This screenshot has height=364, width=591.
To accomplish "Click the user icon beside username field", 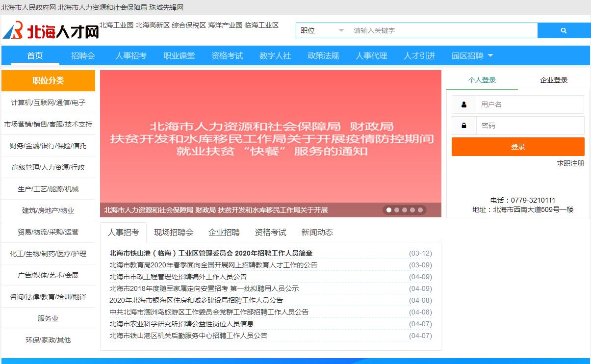I will pyautogui.click(x=464, y=104).
